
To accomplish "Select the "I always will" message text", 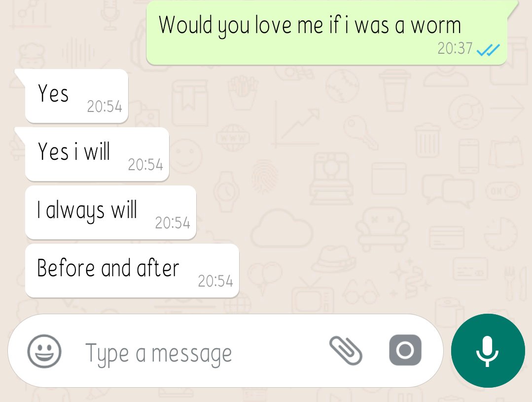I will pyautogui.click(x=87, y=210).
